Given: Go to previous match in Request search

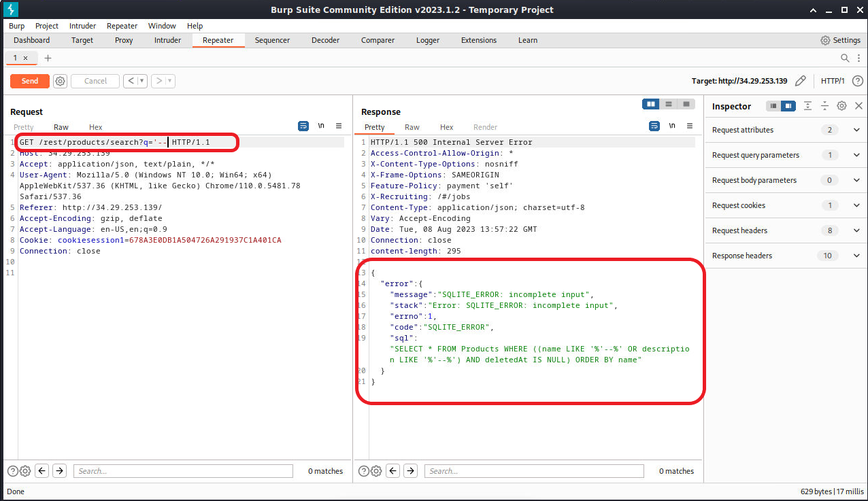Looking at the screenshot, I should coord(42,471).
